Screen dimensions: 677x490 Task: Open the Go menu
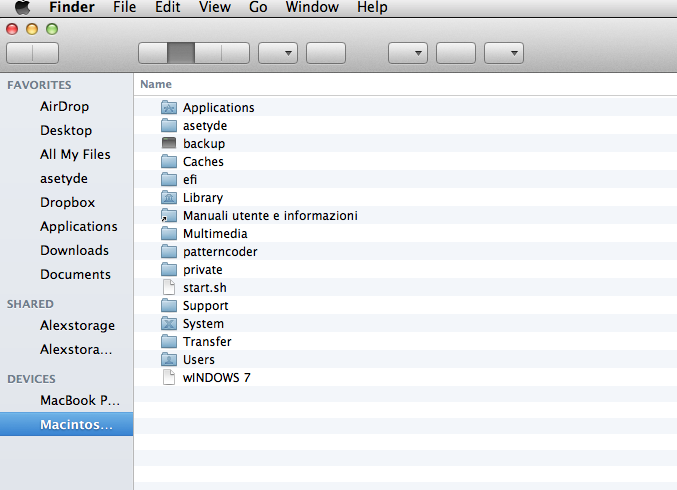tap(258, 7)
